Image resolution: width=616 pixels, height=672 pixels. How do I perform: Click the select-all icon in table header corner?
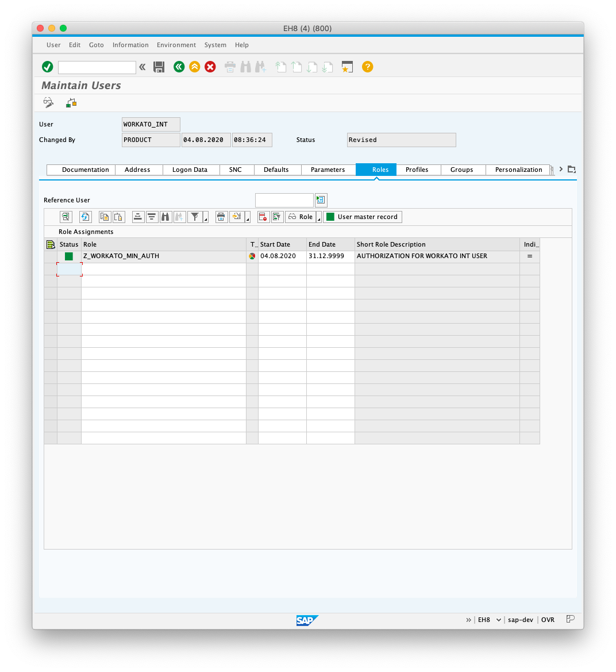point(51,244)
